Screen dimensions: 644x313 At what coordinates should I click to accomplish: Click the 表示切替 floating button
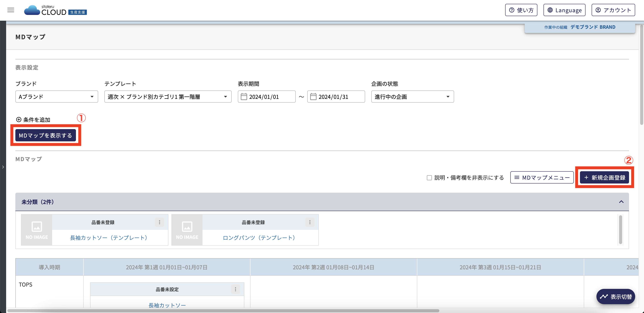coord(616,297)
